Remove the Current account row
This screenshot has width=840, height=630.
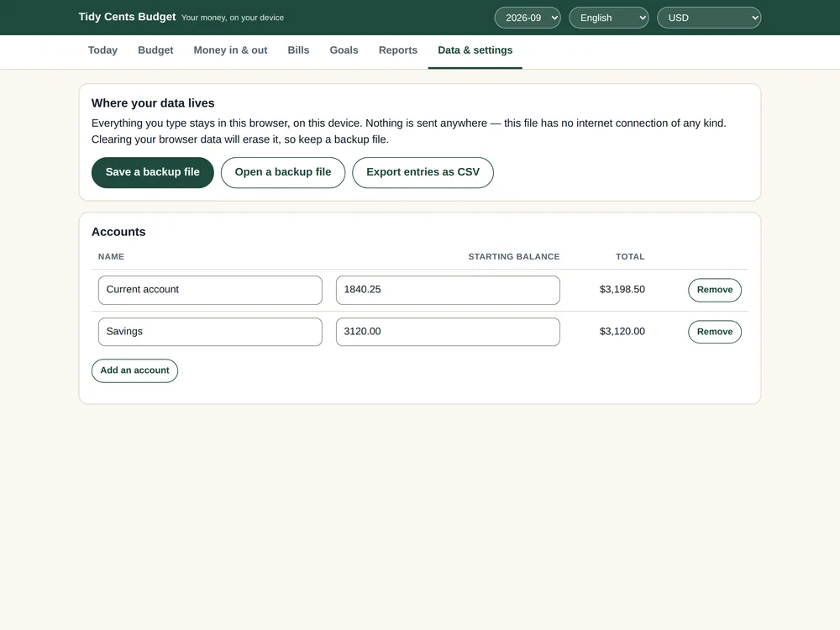715,290
